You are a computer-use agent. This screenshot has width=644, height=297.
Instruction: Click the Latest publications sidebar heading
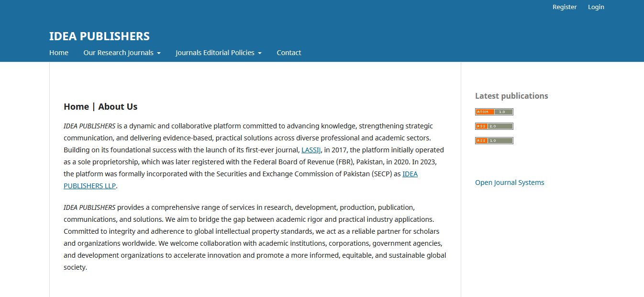coord(511,96)
